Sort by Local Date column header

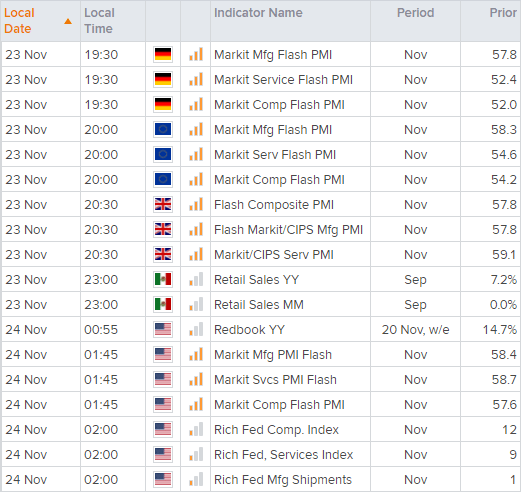19,21
